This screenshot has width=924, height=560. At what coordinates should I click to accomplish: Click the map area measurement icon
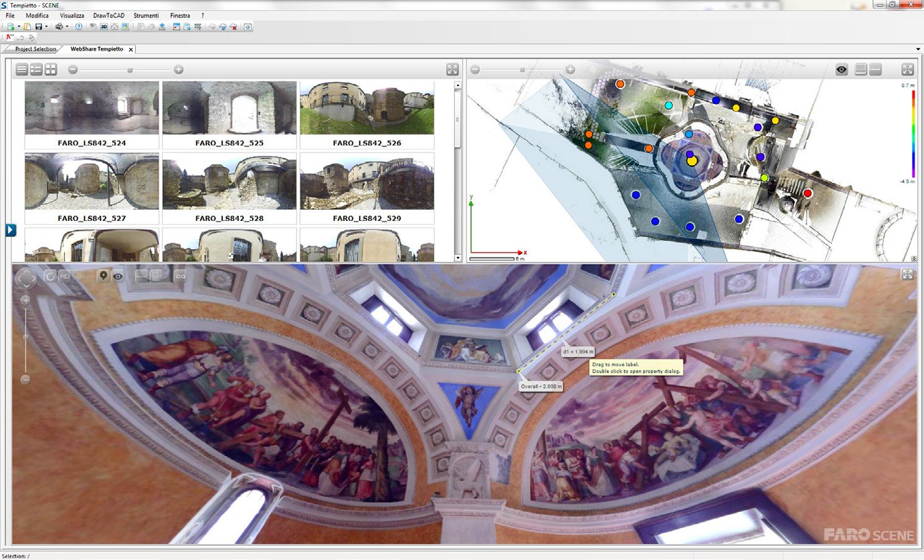point(860,69)
